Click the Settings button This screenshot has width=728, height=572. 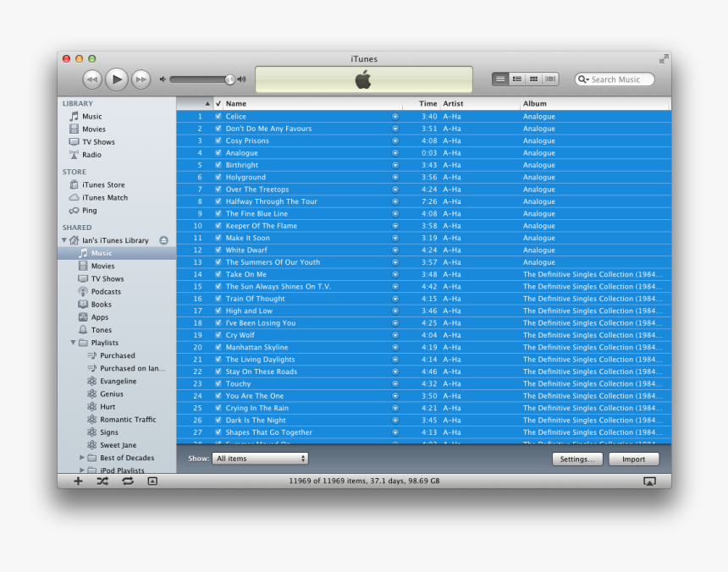pos(577,459)
